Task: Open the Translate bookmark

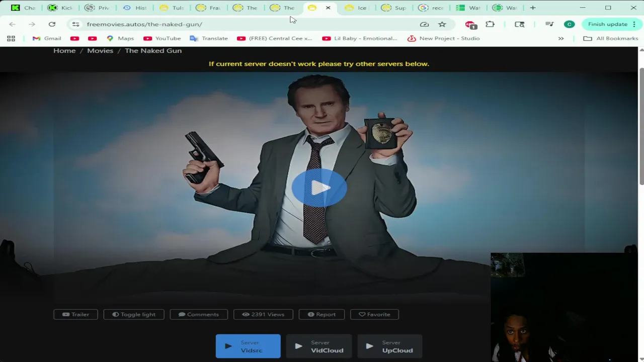Action: (209, 38)
